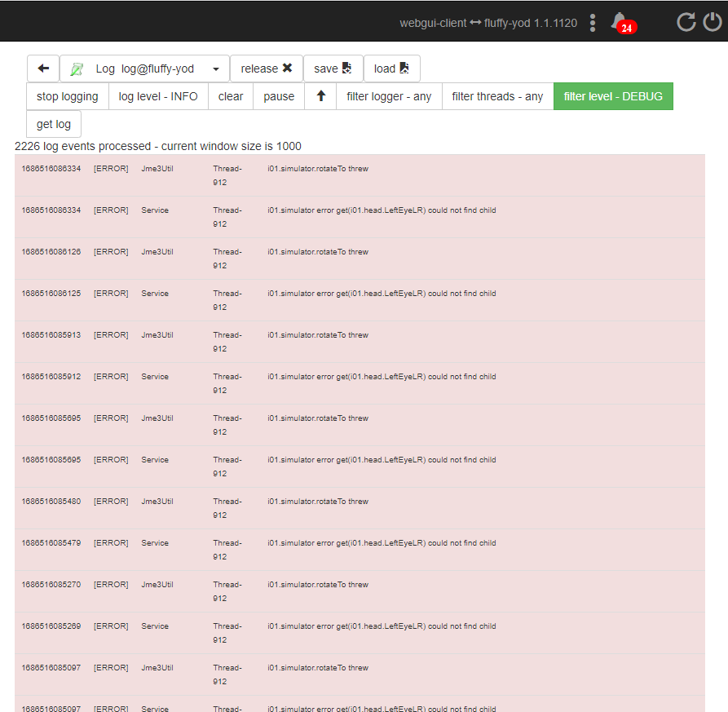Click the green log widget icon
Screen dimensions: 728x712
coord(77,69)
